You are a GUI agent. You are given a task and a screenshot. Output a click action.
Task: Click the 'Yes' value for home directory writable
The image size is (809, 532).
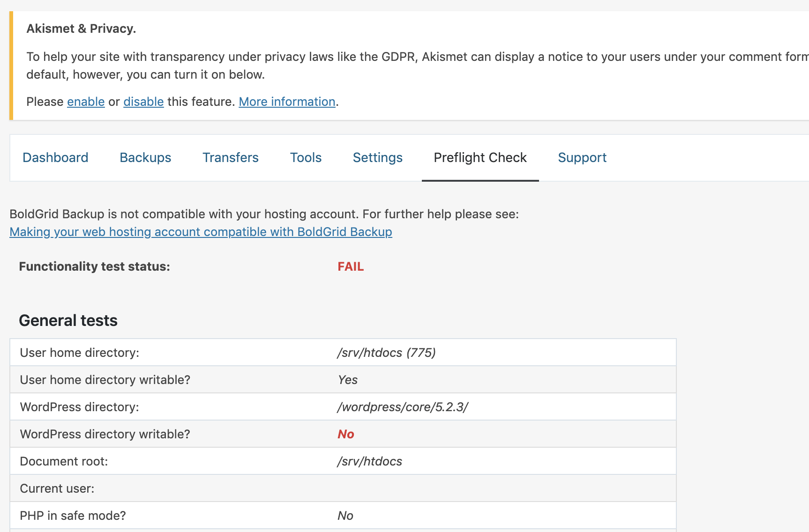pos(348,380)
